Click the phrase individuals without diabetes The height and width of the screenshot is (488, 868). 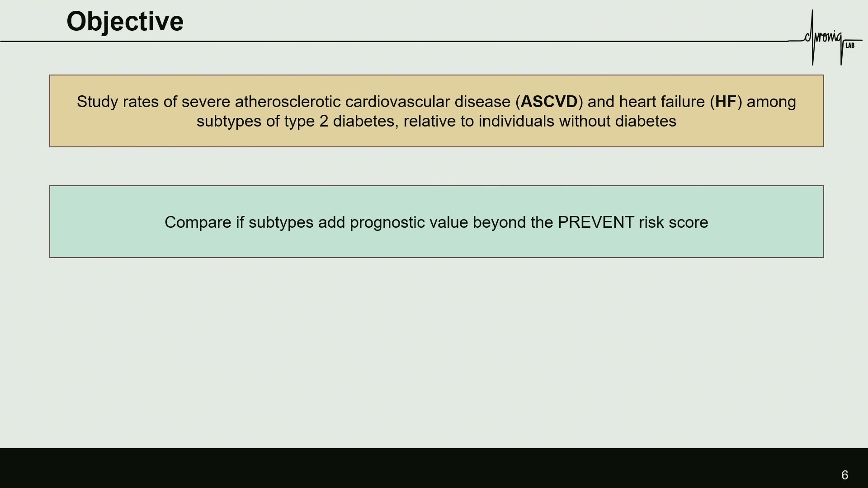[577, 121]
